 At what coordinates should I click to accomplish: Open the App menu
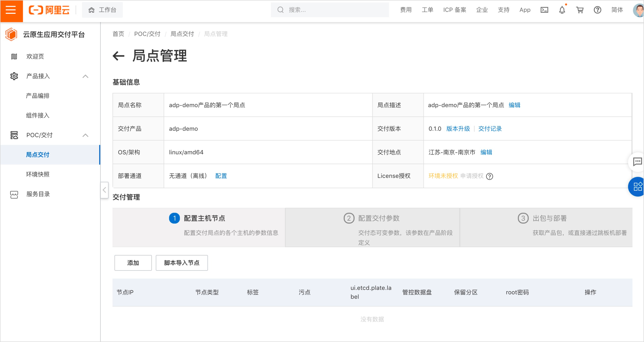525,10
